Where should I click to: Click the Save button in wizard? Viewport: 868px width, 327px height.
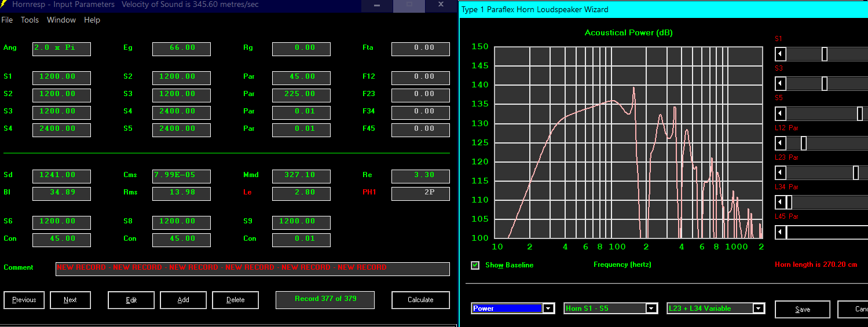tap(803, 309)
